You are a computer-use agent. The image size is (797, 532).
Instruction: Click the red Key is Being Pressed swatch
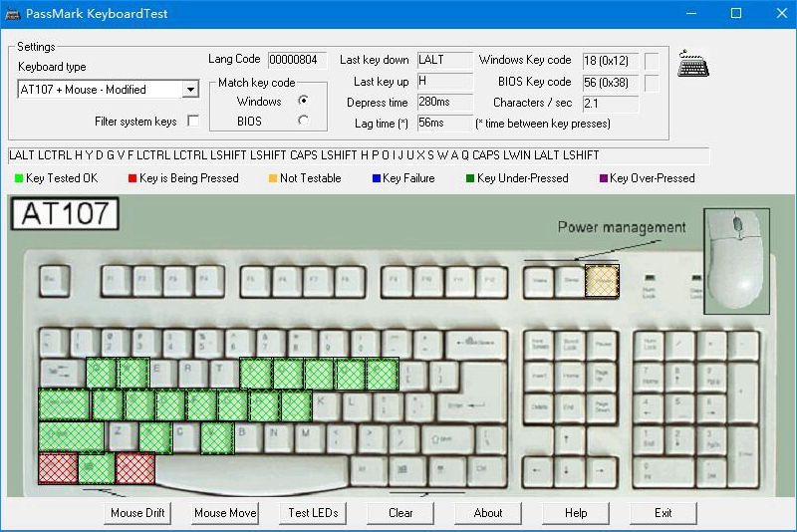[x=133, y=178]
